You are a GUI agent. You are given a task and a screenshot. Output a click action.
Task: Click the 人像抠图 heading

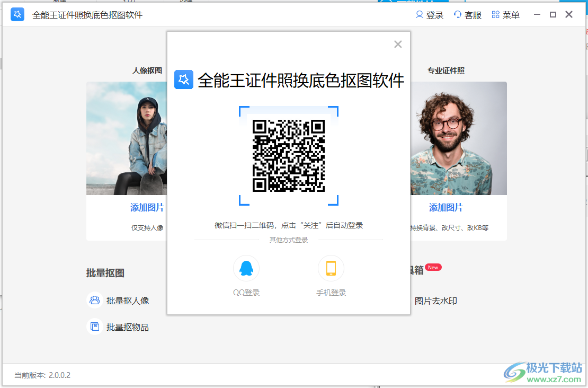(x=147, y=70)
